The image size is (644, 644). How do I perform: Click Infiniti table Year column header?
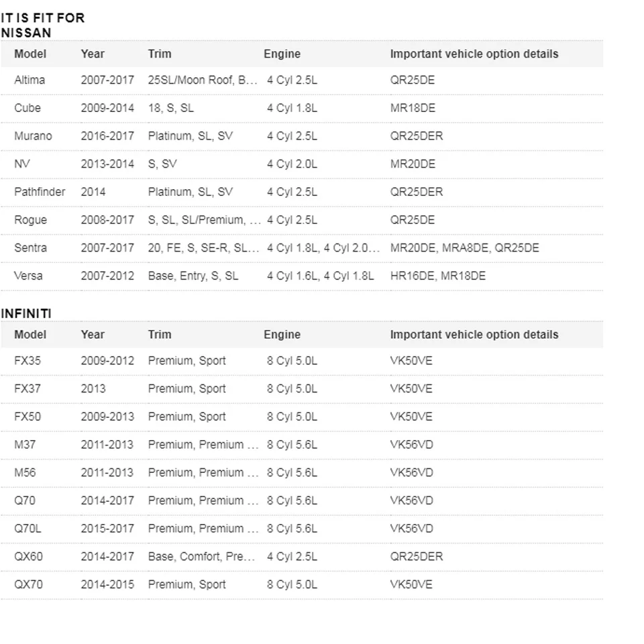pyautogui.click(x=93, y=334)
